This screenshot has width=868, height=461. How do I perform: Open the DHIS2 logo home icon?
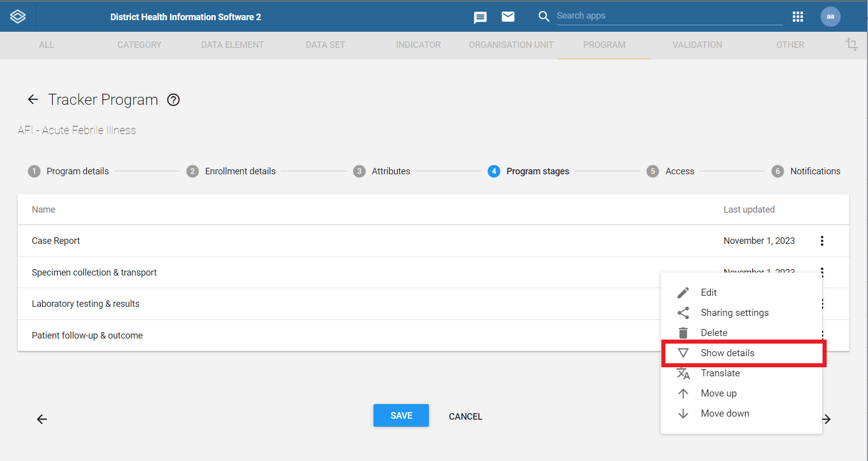click(18, 17)
